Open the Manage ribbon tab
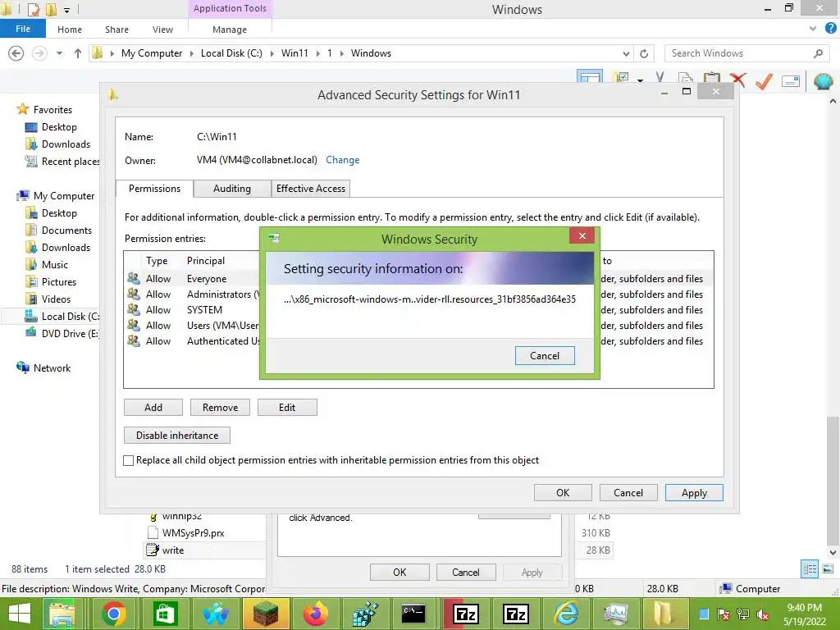This screenshot has width=840, height=630. (x=230, y=30)
